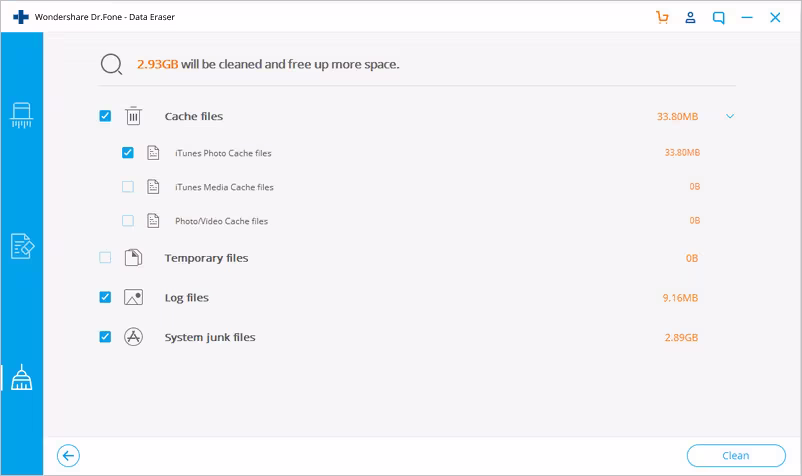Select the Photo/Video Cache files row label
Image resolution: width=802 pixels, height=476 pixels.
(x=221, y=221)
